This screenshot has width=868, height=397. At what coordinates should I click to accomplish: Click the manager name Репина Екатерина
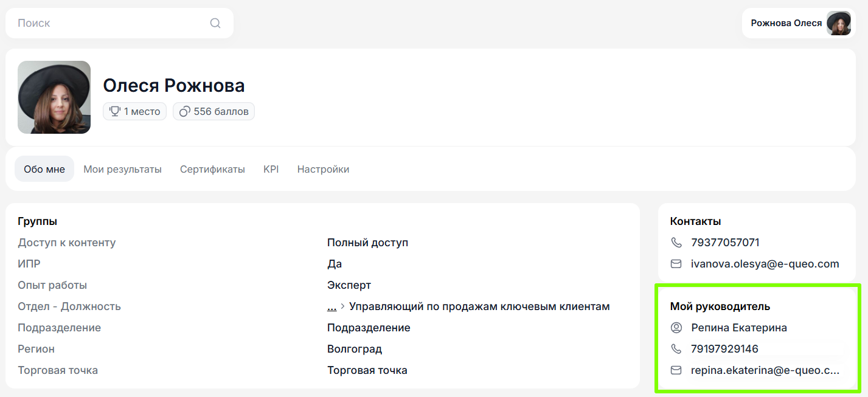coord(739,328)
